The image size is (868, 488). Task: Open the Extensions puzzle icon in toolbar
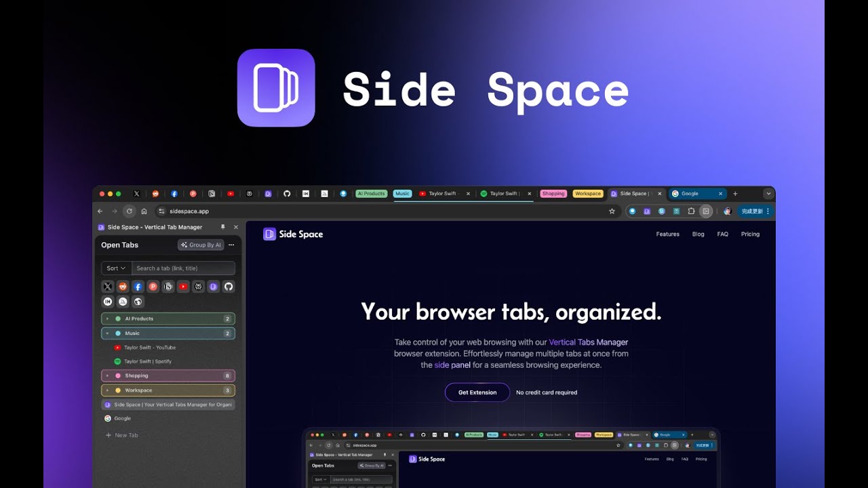pos(691,211)
